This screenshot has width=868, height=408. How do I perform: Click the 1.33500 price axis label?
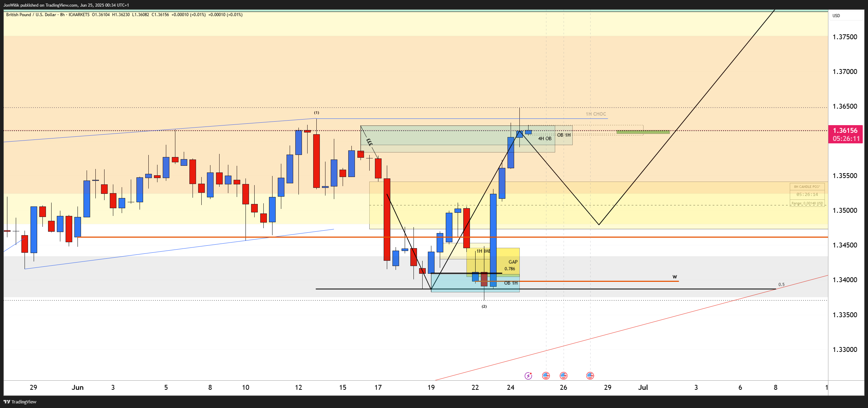(845, 315)
